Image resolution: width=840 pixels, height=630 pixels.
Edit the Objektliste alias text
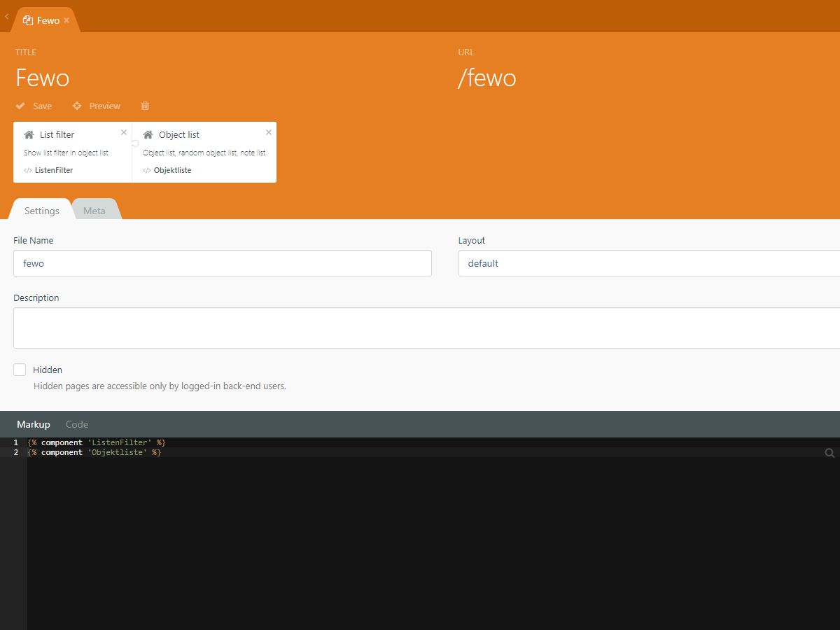tap(173, 170)
